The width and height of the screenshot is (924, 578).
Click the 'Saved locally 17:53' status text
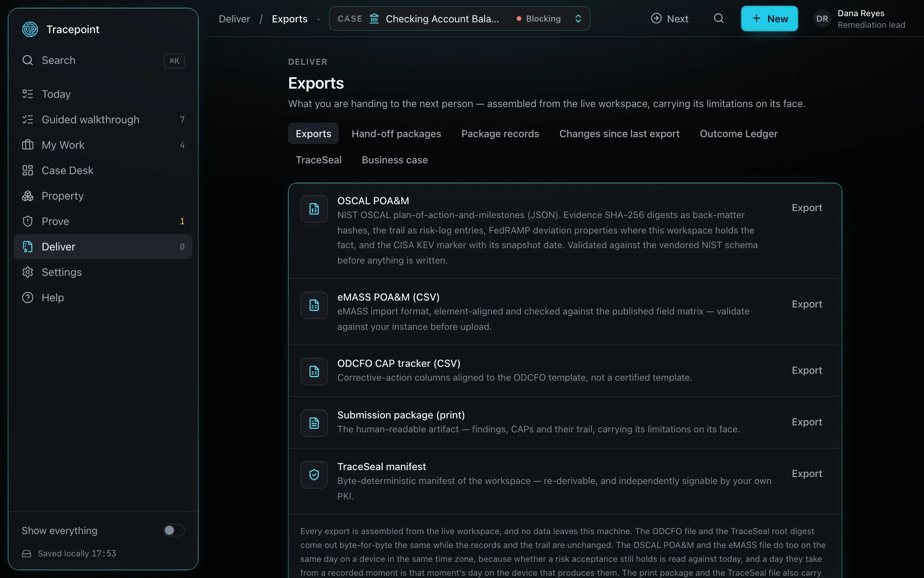click(x=77, y=554)
